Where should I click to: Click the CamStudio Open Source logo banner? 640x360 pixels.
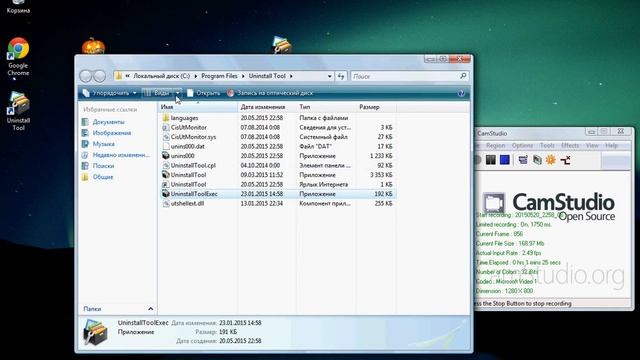(549, 206)
